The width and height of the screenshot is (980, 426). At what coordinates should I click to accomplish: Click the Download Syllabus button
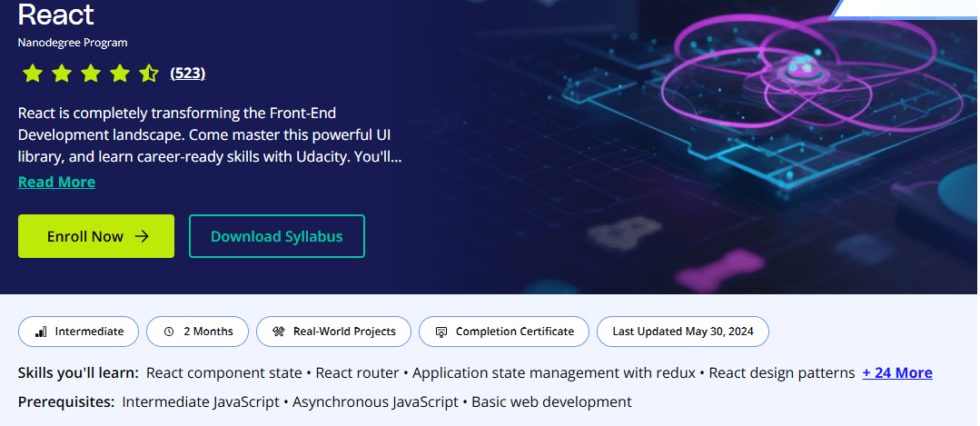tap(276, 236)
